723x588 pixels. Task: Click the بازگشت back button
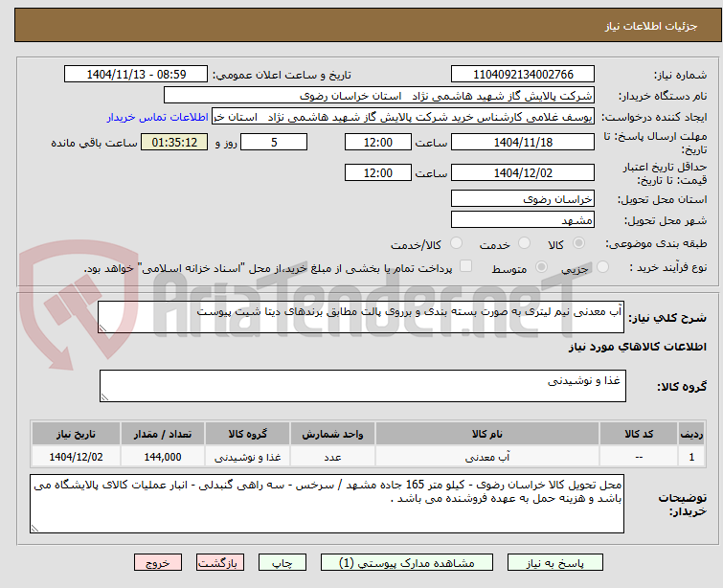[220, 563]
